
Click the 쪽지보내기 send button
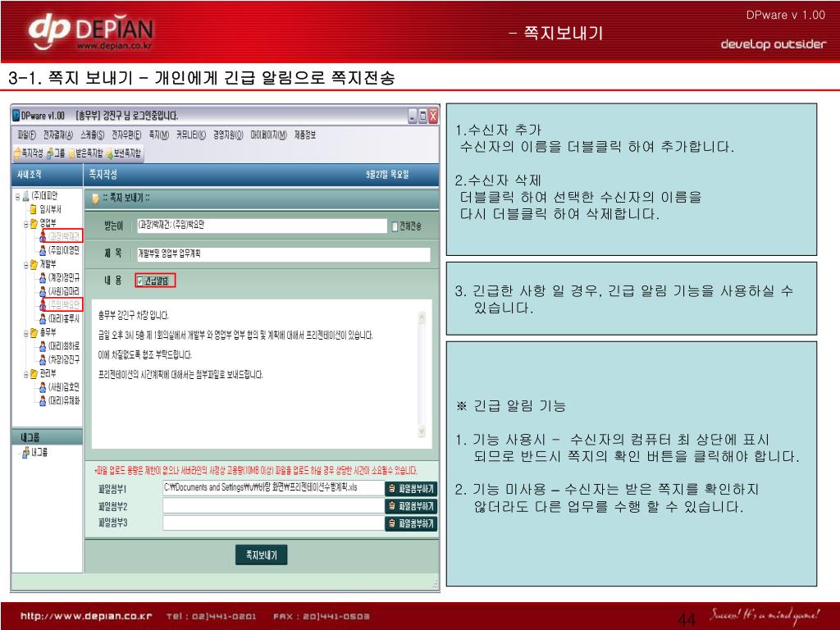coord(262,555)
